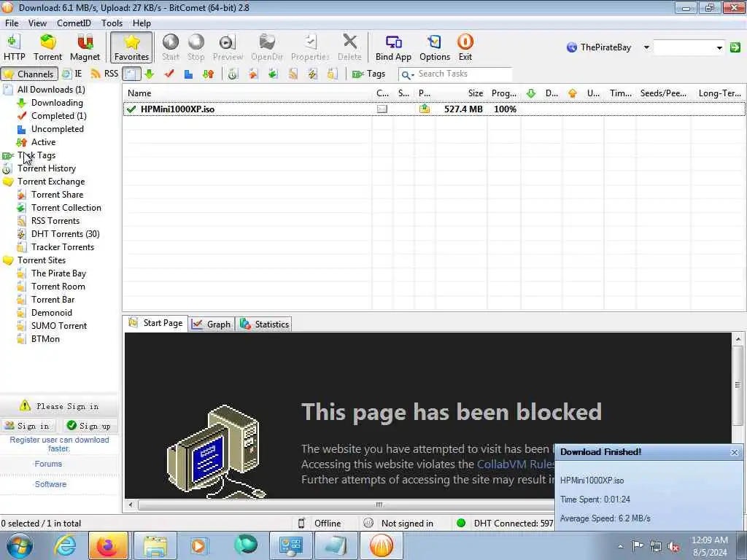The width and height of the screenshot is (747, 560).
Task: Click the Stop task toolbar button
Action: [196, 47]
